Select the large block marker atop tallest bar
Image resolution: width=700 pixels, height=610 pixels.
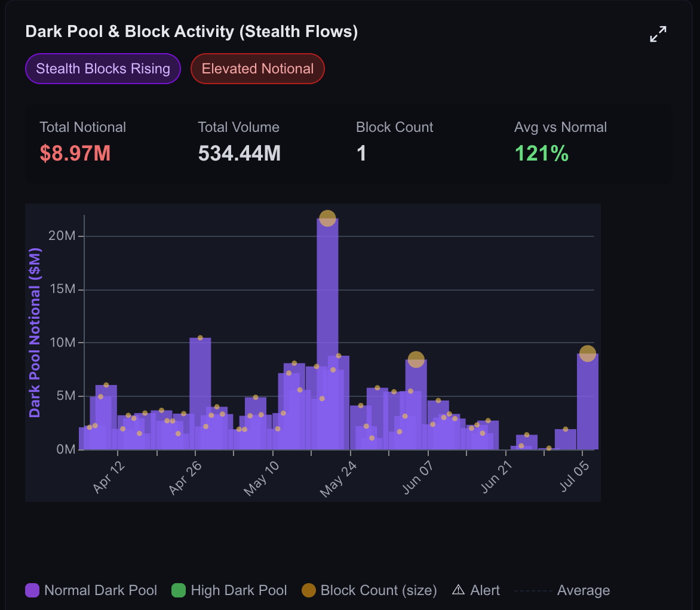point(328,218)
